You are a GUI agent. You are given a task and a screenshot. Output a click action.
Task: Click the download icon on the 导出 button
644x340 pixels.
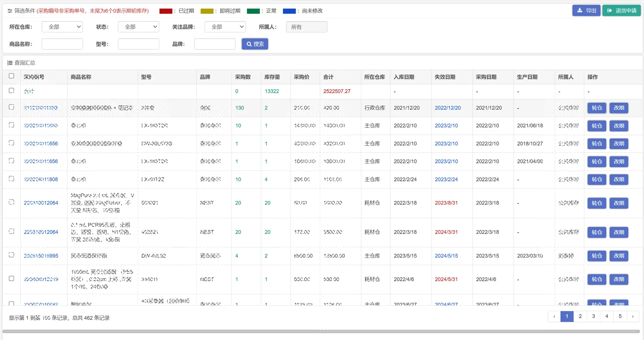[580, 10]
